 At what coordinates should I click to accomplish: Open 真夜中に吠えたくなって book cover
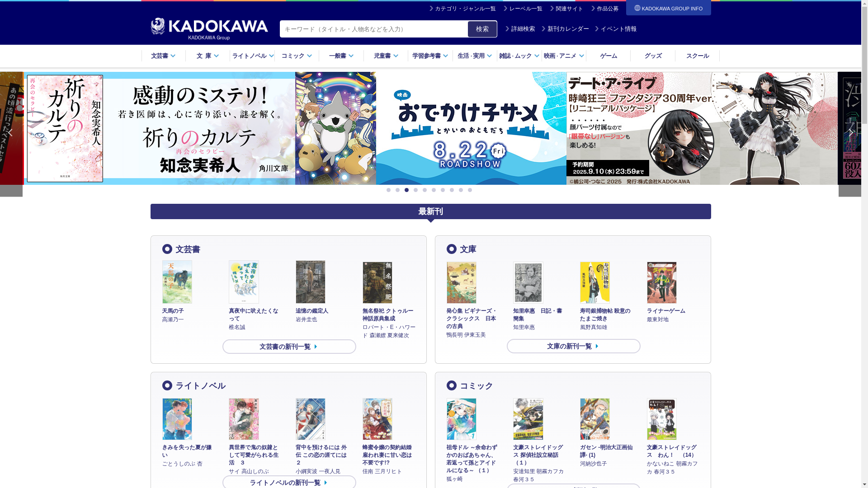tap(244, 282)
